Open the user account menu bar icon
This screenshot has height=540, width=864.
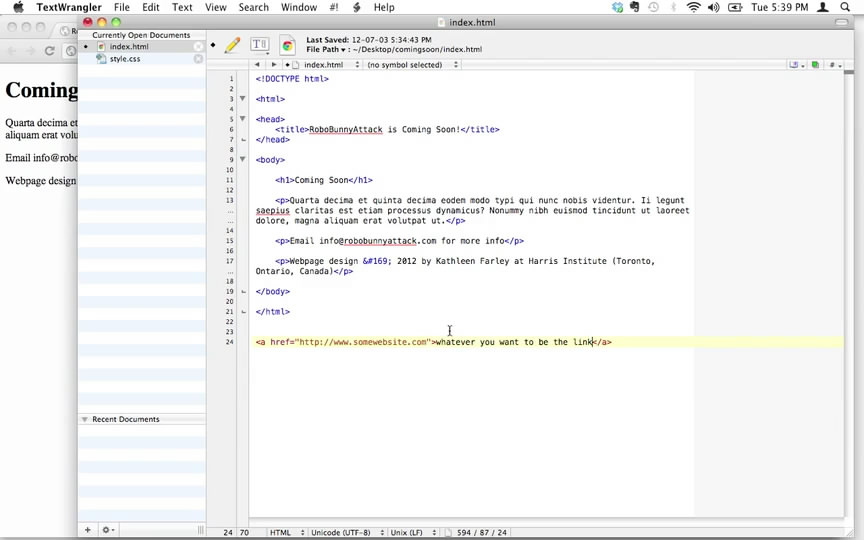click(823, 7)
